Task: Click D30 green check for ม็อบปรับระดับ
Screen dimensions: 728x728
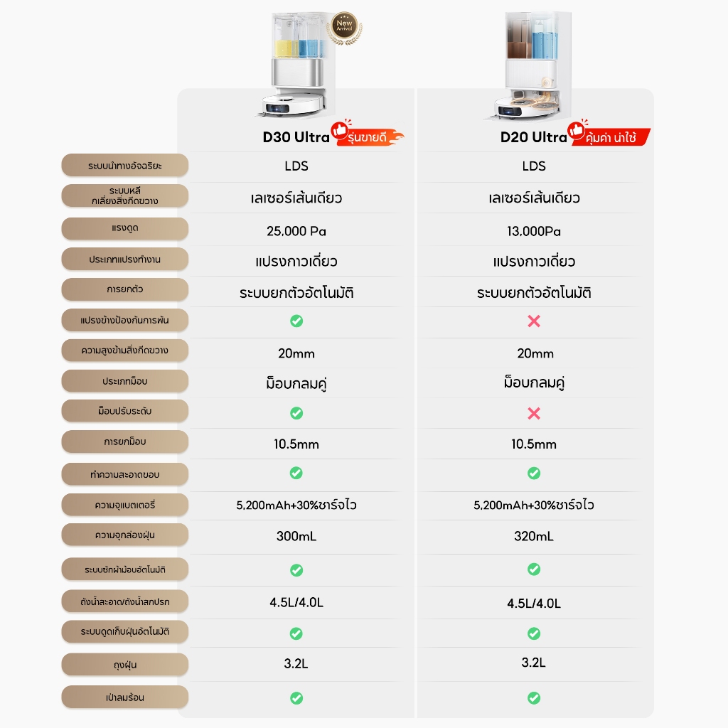Action: click(x=296, y=413)
